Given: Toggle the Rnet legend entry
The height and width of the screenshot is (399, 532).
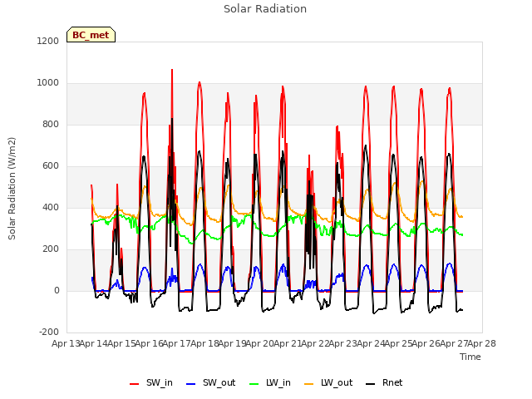Looking at the screenshot, I should (x=384, y=382).
